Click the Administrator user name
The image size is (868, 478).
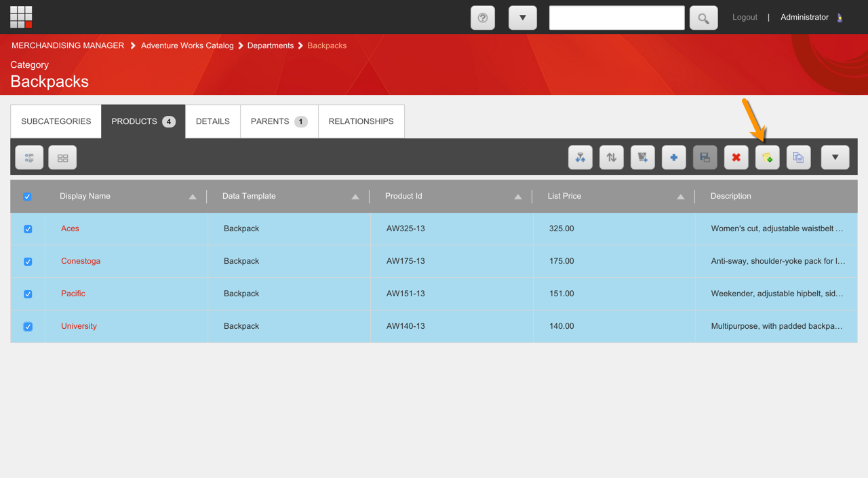804,17
